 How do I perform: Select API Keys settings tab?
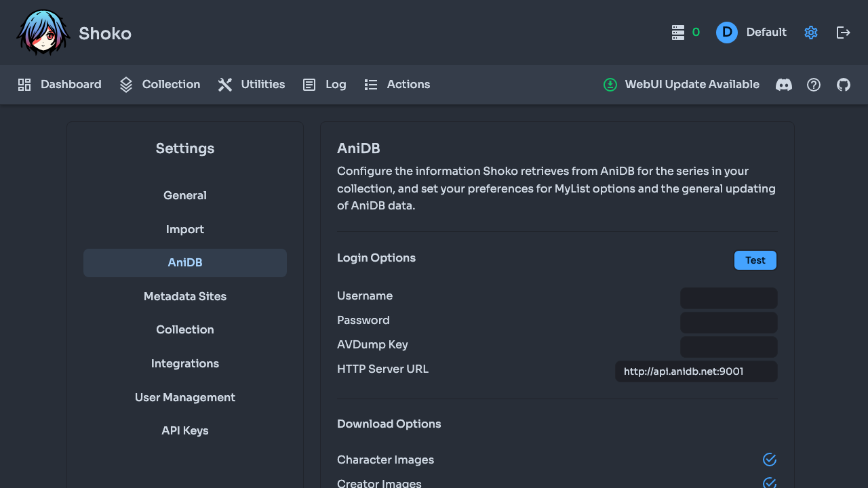tap(185, 431)
